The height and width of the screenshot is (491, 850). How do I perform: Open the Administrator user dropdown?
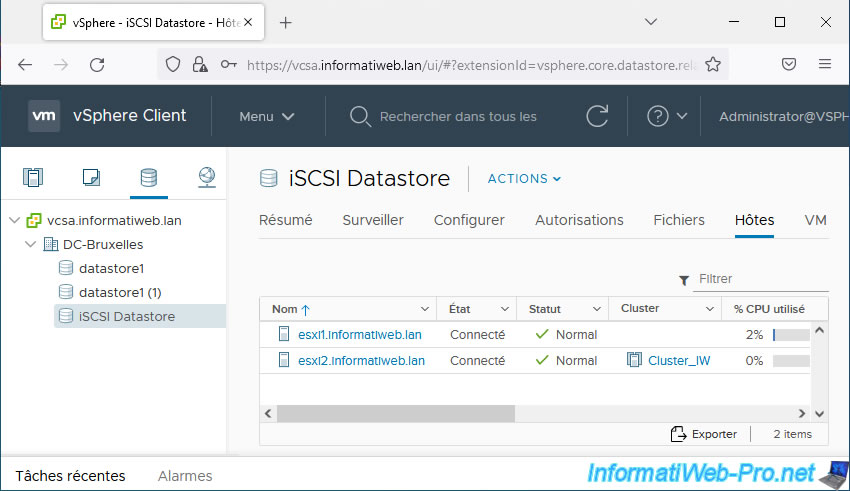click(784, 117)
